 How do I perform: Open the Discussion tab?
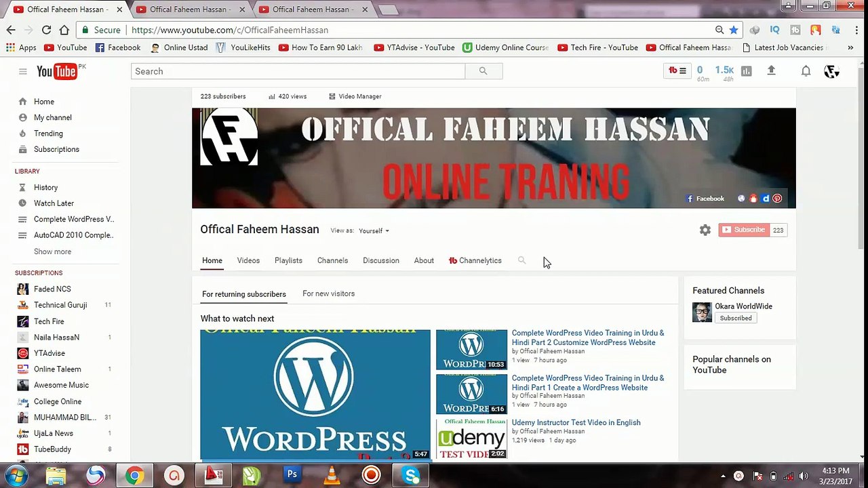tap(381, 260)
